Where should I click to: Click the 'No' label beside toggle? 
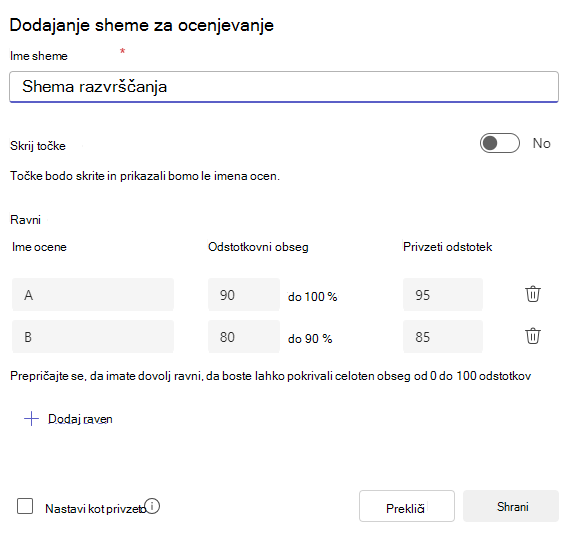[x=541, y=144]
